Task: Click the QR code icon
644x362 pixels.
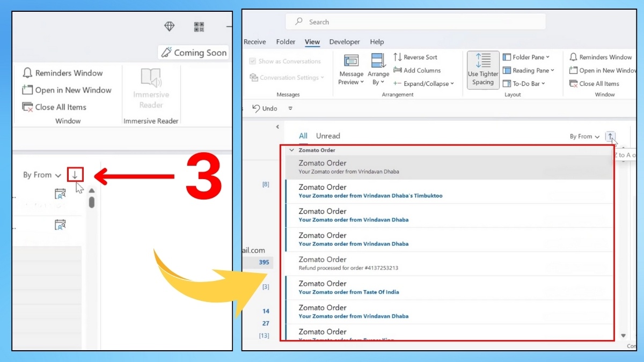Action: pos(199,27)
